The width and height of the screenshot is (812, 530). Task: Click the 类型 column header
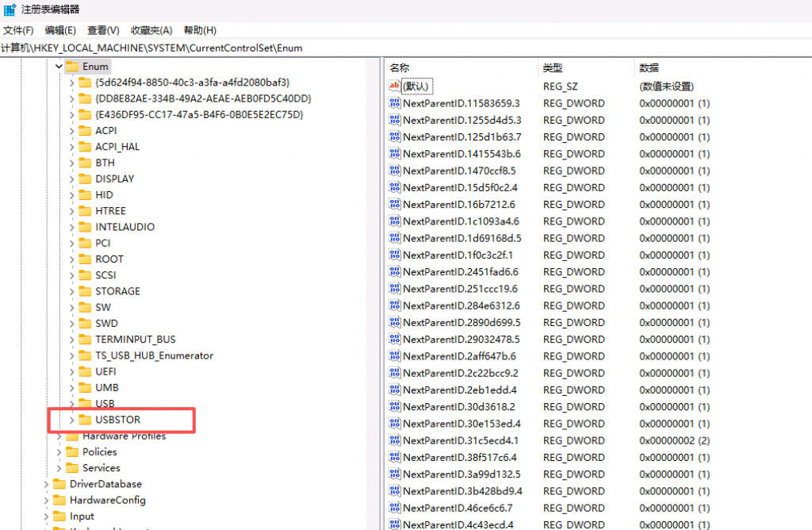(552, 67)
